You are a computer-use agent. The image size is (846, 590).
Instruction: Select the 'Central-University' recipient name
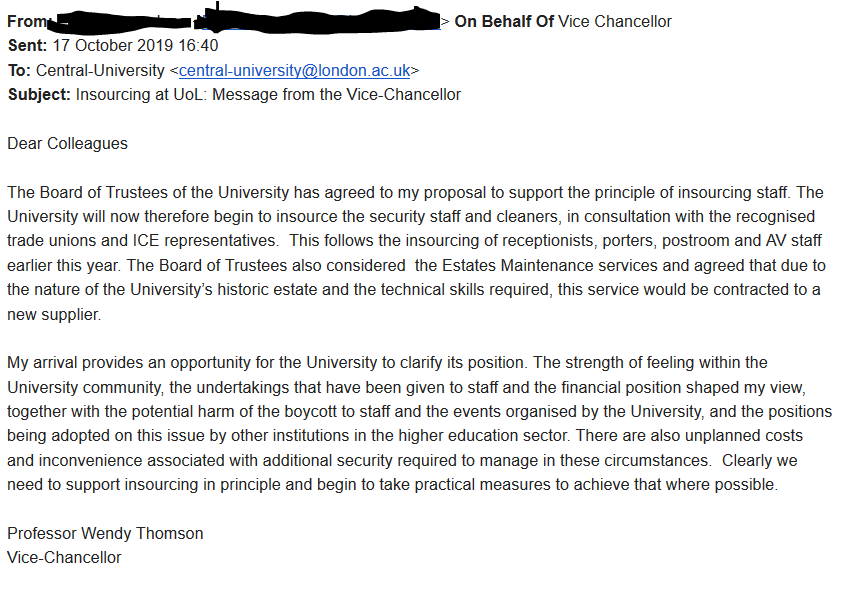(100, 71)
